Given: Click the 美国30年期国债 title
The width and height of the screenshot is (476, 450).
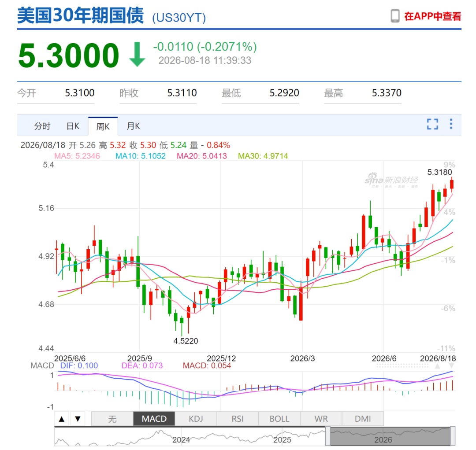Looking at the screenshot, I should tap(81, 15).
